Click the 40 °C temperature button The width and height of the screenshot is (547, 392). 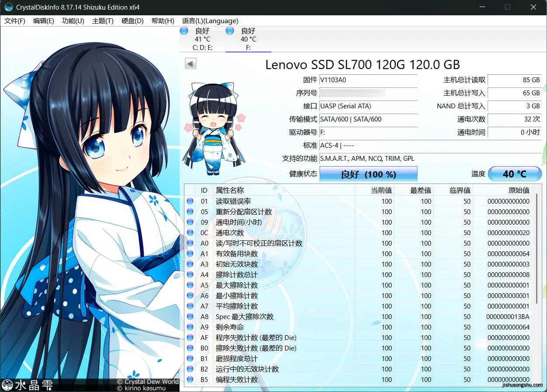click(515, 173)
